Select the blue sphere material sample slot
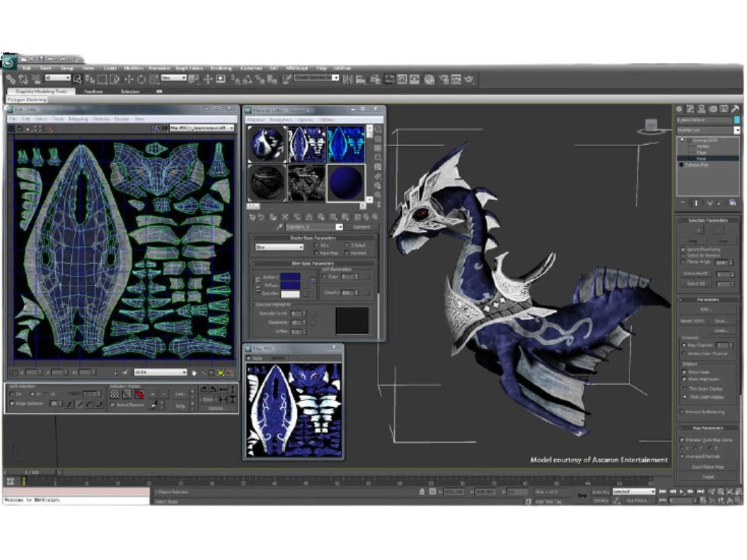 coord(344,182)
